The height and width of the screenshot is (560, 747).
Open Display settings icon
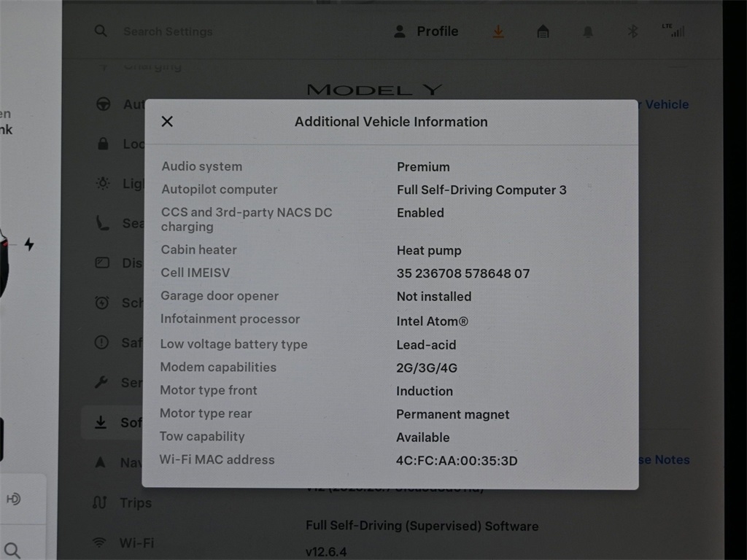(x=102, y=262)
